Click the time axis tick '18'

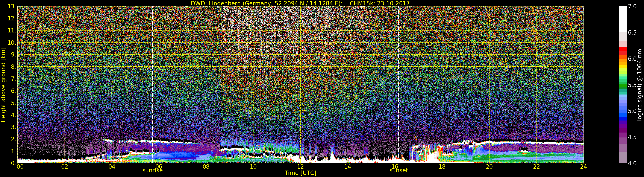[x=442, y=166]
